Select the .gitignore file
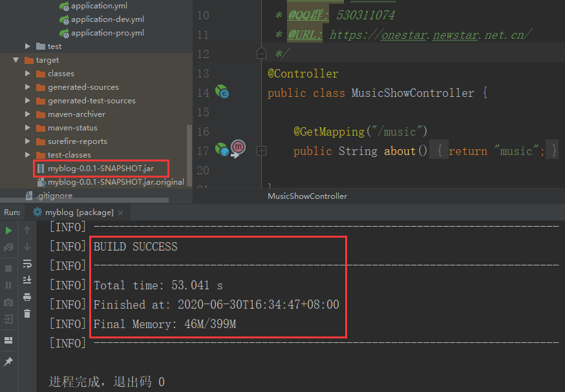565x392 pixels. [54, 196]
